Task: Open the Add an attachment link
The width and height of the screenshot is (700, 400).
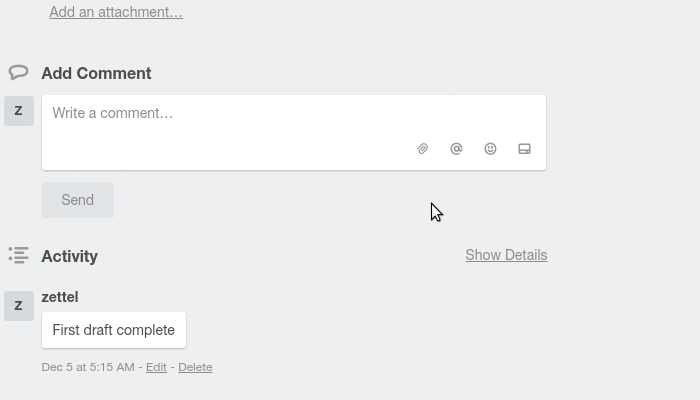Action: (116, 12)
